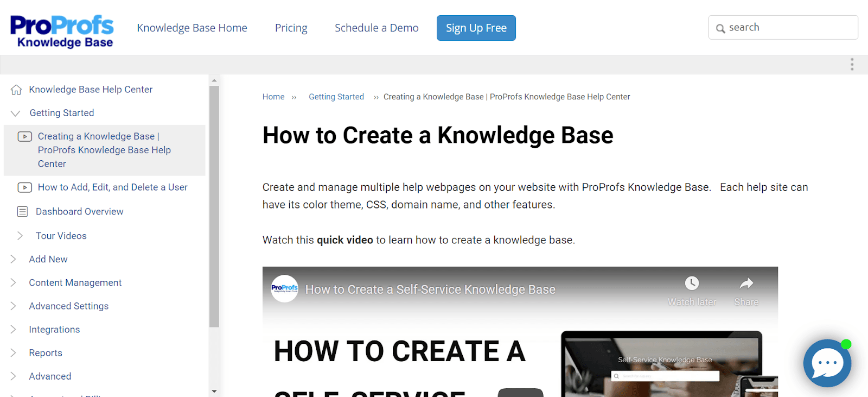Open the Pricing menu item
The height and width of the screenshot is (397, 868).
pyautogui.click(x=291, y=28)
